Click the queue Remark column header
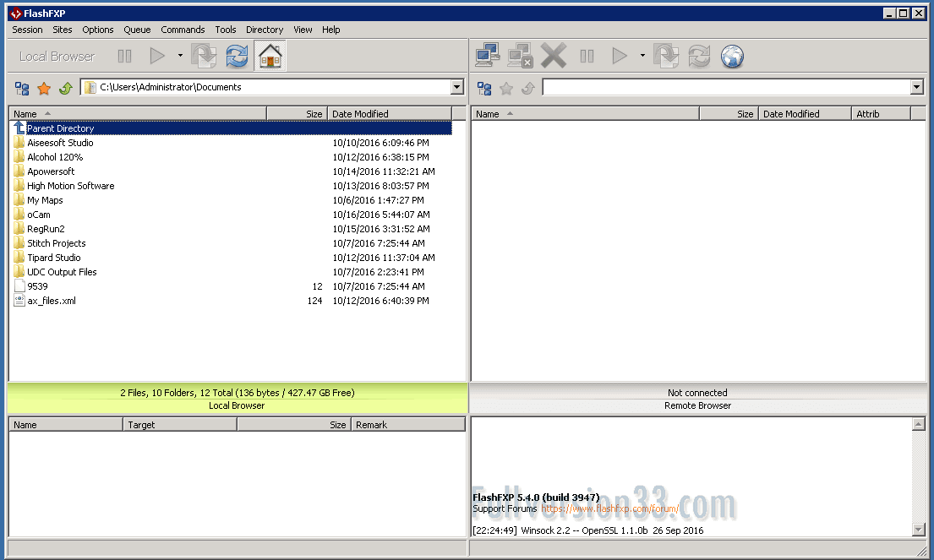Image resolution: width=934 pixels, height=560 pixels. click(x=408, y=425)
